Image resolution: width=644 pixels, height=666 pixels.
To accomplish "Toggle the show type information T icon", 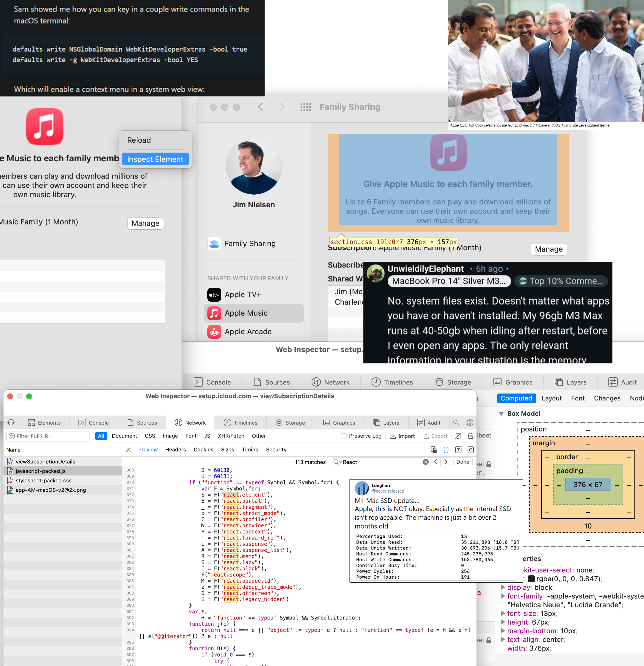I will pyautogui.click(x=458, y=450).
